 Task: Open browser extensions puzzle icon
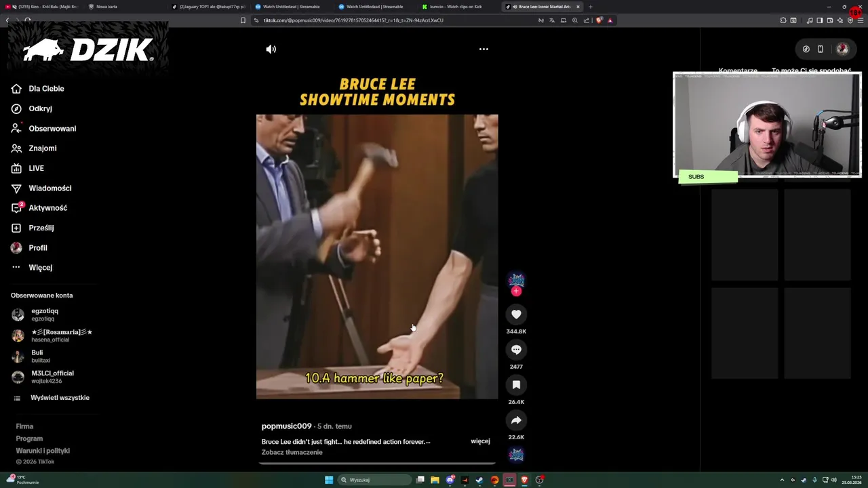(783, 20)
